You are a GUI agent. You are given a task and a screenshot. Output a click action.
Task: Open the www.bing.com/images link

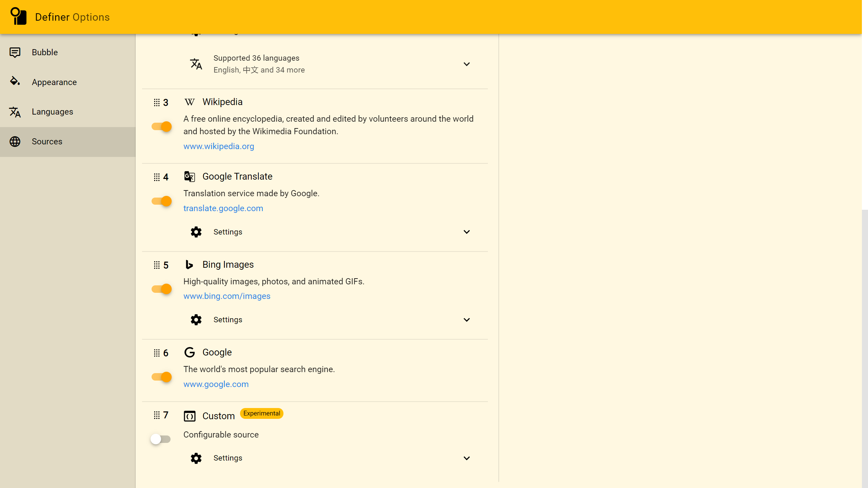coord(227,296)
